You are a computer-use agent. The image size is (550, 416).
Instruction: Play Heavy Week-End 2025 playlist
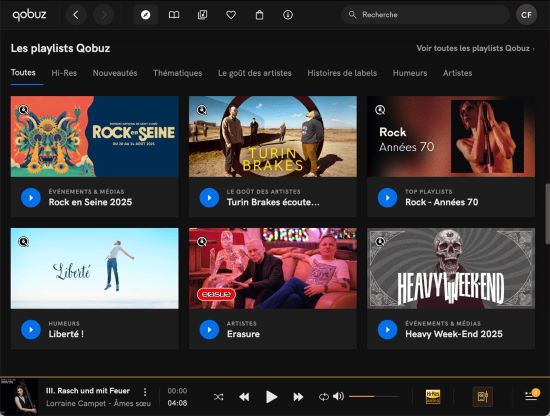(387, 329)
